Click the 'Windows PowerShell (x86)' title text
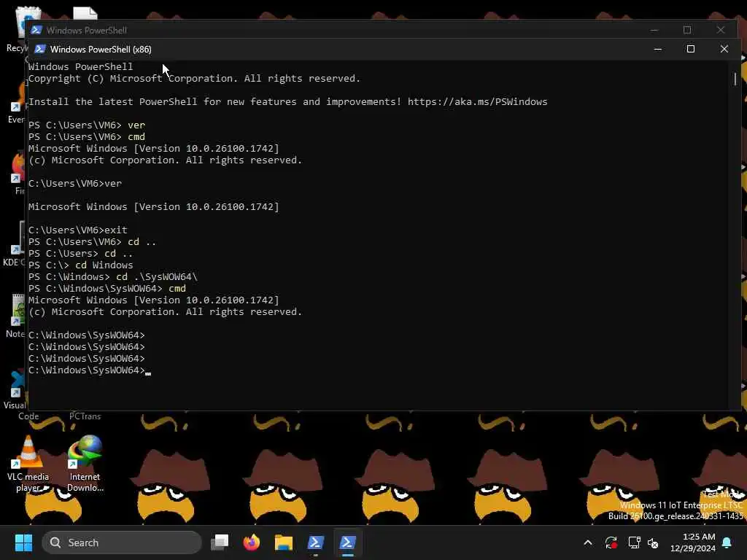This screenshot has height=560, width=747. 101,49
